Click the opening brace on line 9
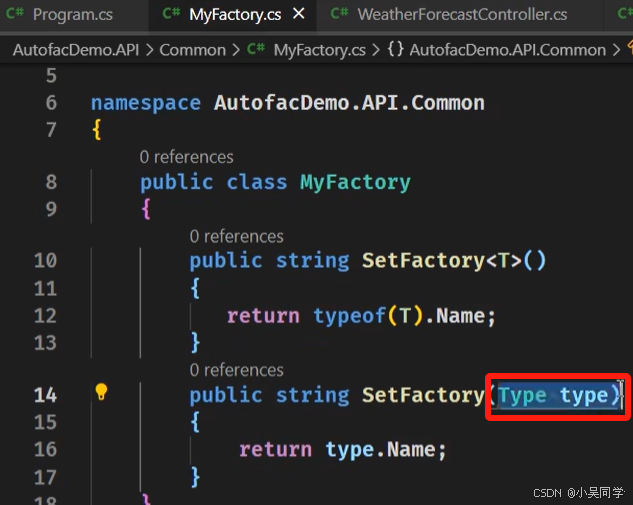This screenshot has width=633, height=505. 146,209
